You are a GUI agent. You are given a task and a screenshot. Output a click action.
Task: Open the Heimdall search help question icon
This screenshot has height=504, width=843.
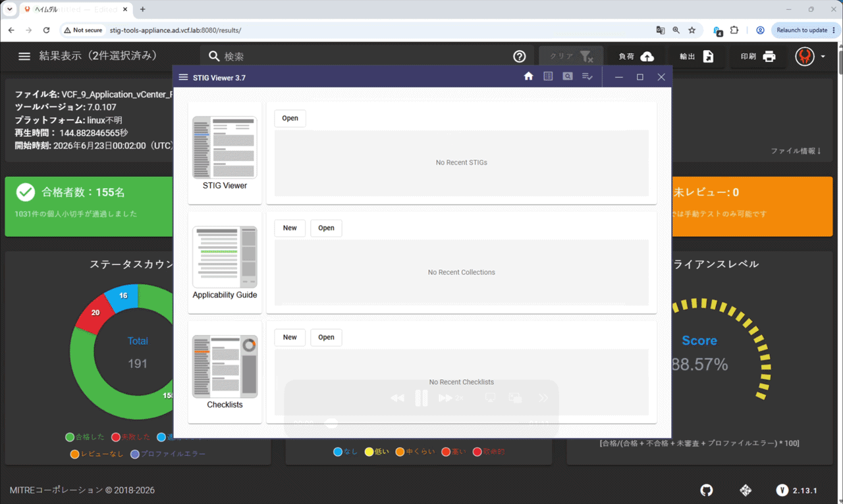520,57
